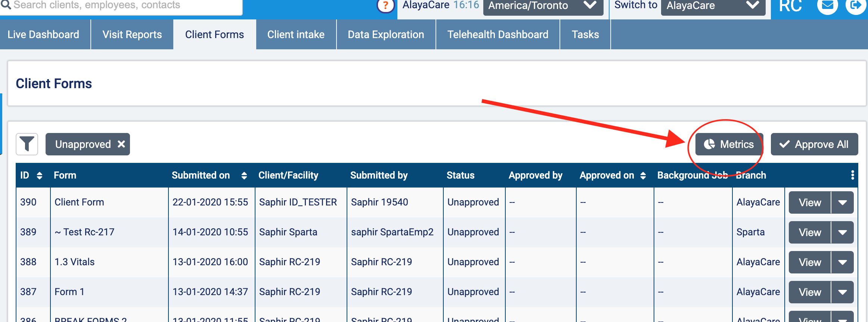
Task: View form 389 Test Rc-217
Action: [x=809, y=232]
